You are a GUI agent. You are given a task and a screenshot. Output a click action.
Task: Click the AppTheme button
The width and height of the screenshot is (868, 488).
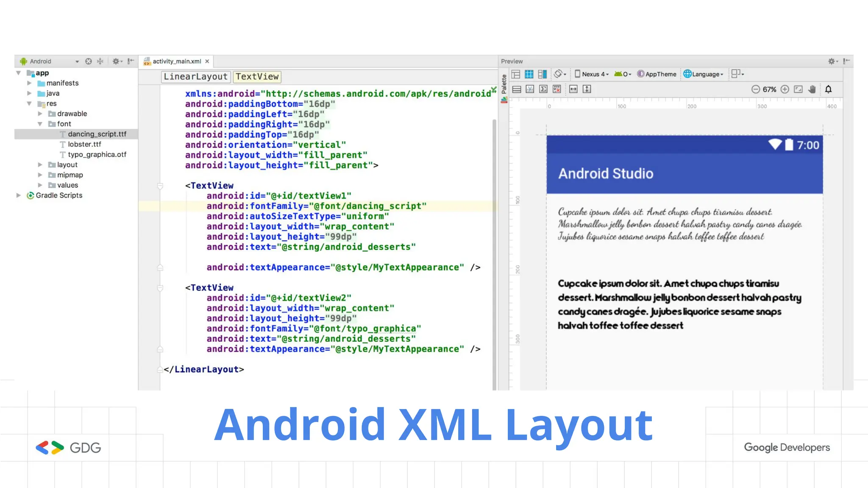click(657, 74)
